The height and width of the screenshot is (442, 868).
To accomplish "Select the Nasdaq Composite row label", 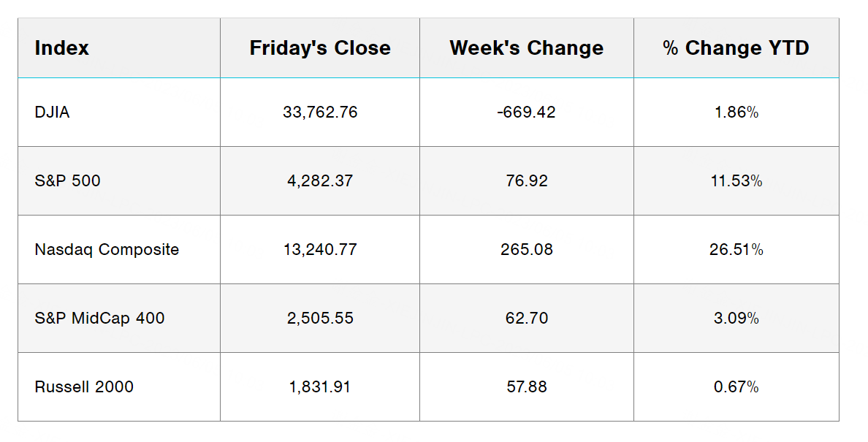I will point(107,250).
